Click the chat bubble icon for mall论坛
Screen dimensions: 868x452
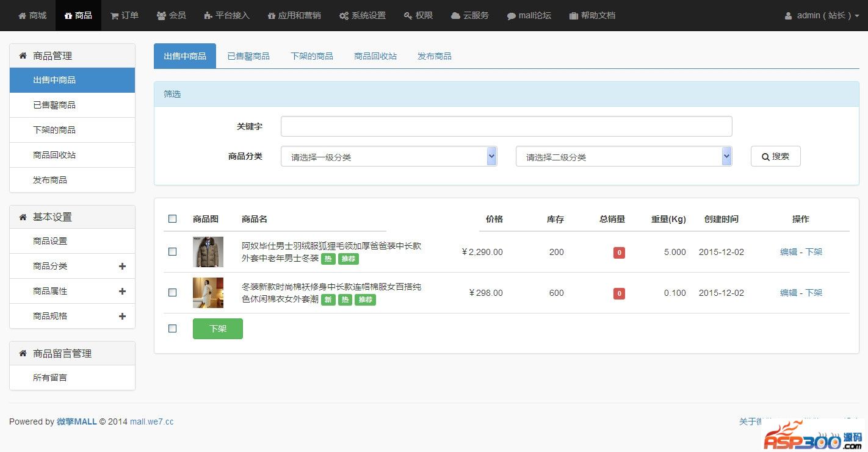[x=511, y=16]
